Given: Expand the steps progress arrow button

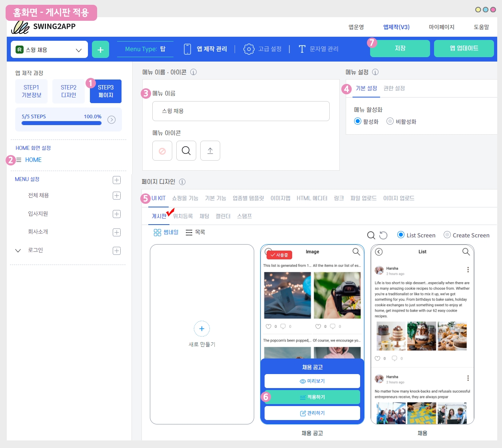Looking at the screenshot, I should (x=112, y=119).
